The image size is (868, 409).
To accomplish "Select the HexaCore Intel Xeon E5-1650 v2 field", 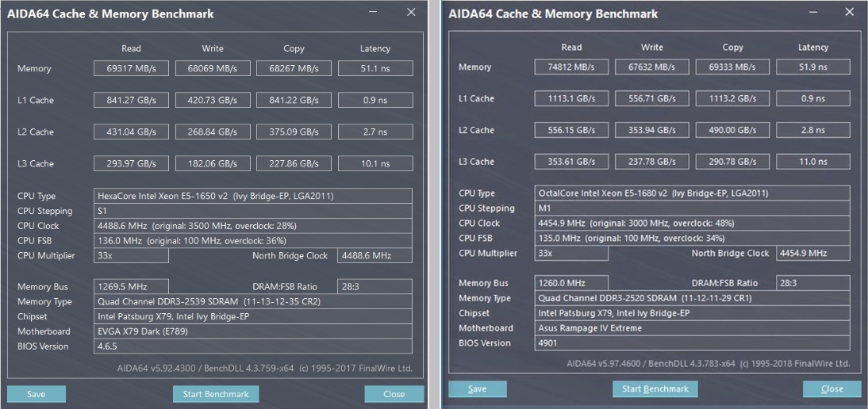I will (253, 196).
